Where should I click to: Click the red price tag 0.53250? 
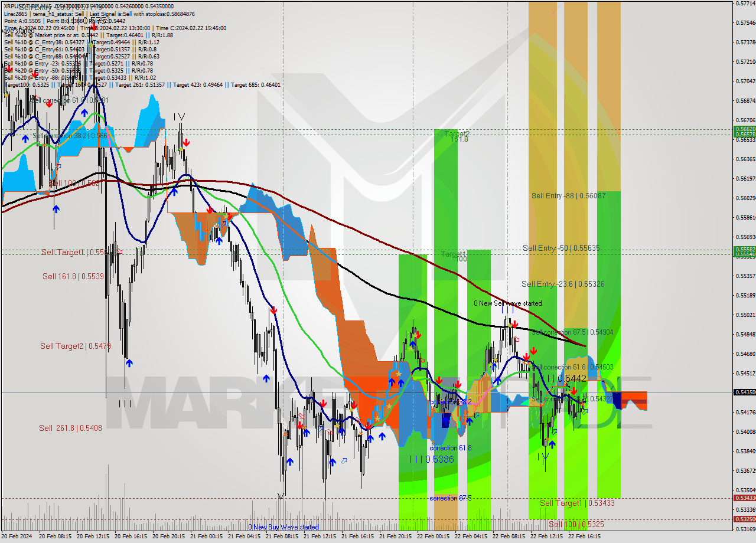[744, 519]
